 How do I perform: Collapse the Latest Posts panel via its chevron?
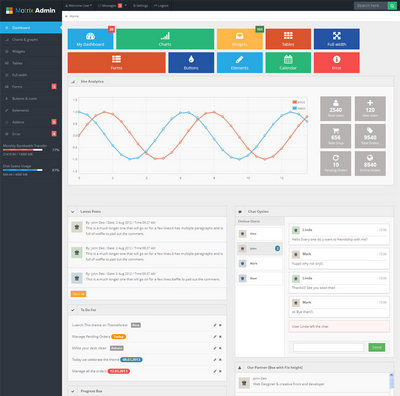73,212
